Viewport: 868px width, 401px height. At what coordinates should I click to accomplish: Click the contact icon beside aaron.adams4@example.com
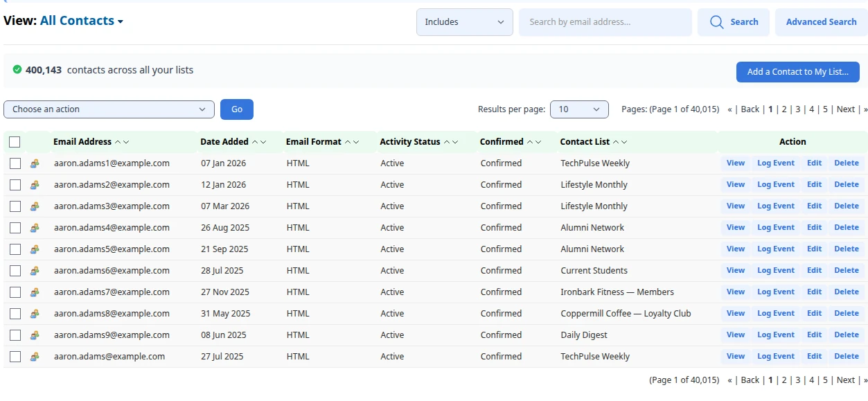tap(35, 228)
